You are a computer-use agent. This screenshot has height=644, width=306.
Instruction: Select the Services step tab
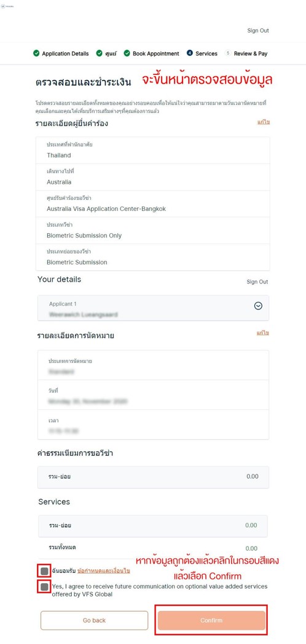(202, 54)
